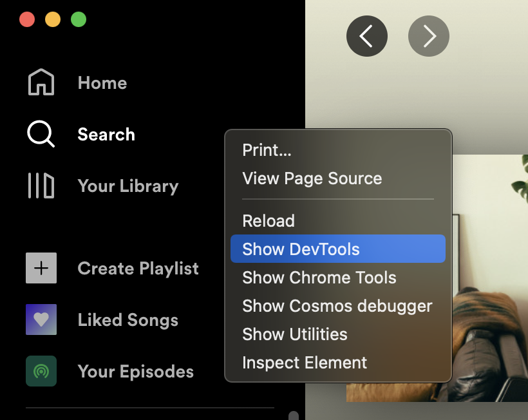Image resolution: width=528 pixels, height=420 pixels.
Task: Click the Home house icon
Action: pyautogui.click(x=41, y=82)
